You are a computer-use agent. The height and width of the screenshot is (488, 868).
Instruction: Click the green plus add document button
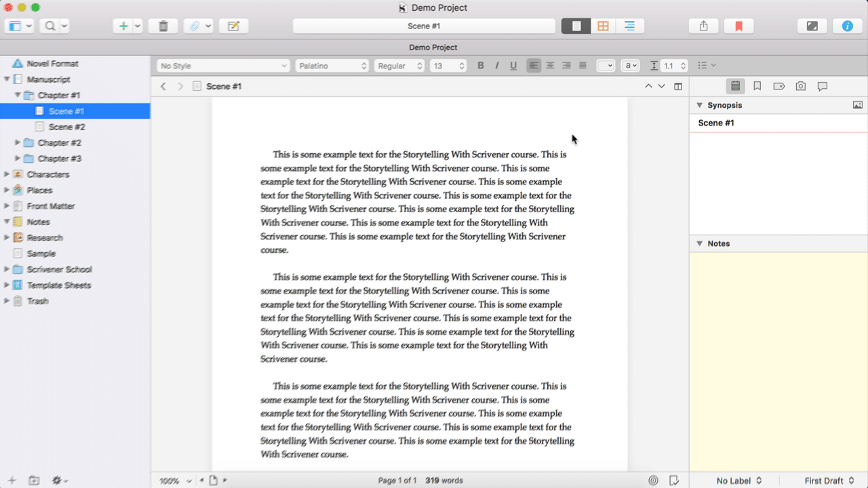pyautogui.click(x=123, y=26)
